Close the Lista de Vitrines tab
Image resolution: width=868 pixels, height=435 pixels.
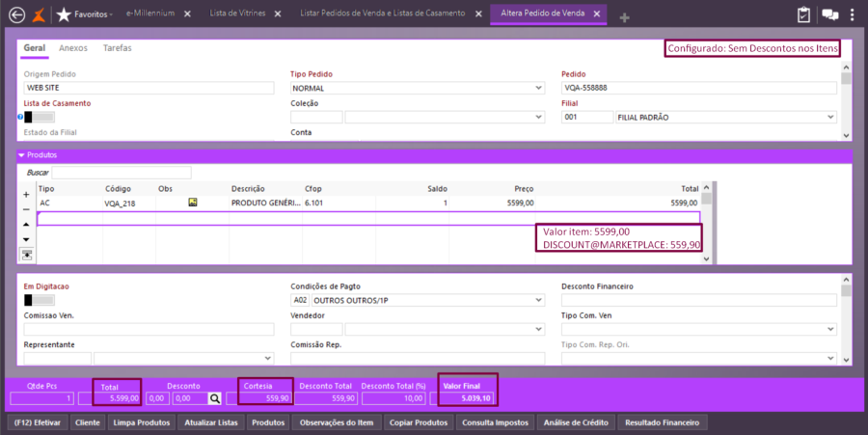coord(278,14)
